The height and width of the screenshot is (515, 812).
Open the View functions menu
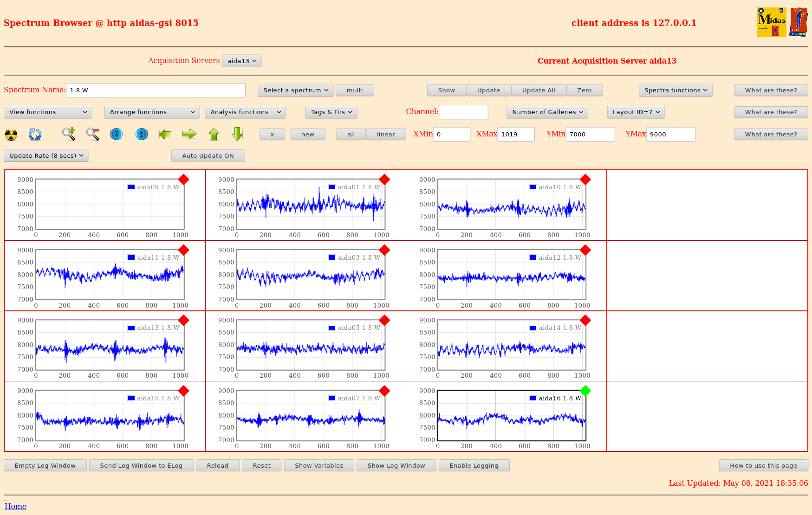48,112
